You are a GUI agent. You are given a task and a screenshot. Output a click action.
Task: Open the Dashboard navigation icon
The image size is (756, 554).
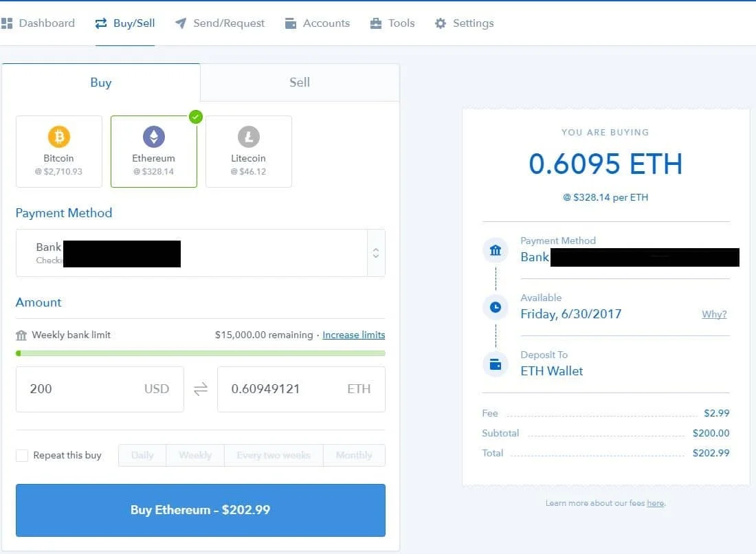click(x=8, y=23)
